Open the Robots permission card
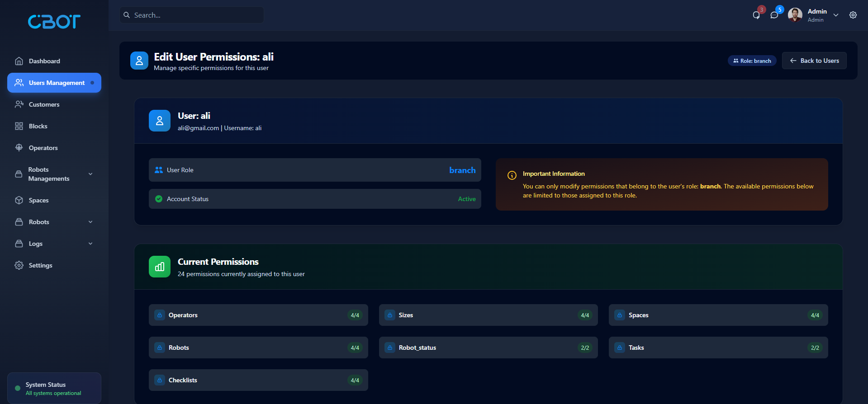 [258, 348]
